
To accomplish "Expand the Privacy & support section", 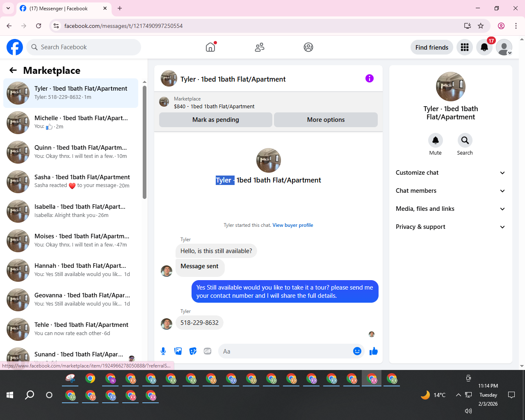I will (450, 227).
